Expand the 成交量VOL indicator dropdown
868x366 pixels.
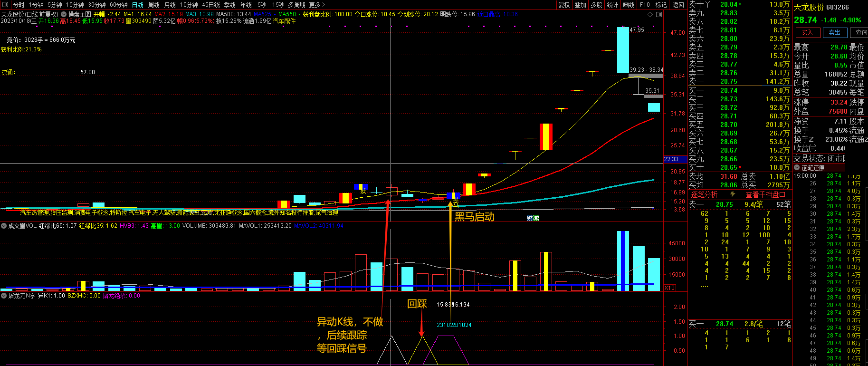pyautogui.click(x=4, y=226)
